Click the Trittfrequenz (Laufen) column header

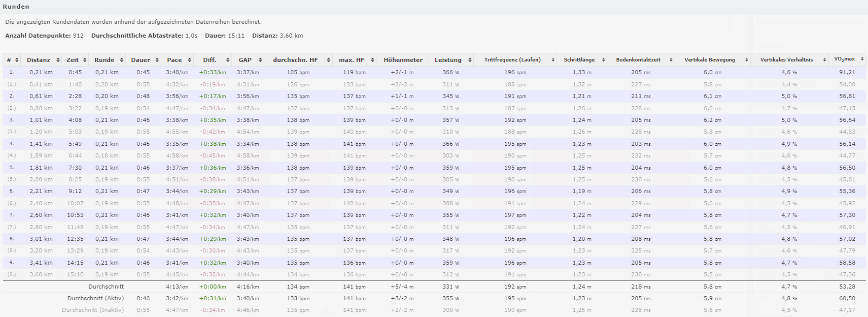(512, 60)
